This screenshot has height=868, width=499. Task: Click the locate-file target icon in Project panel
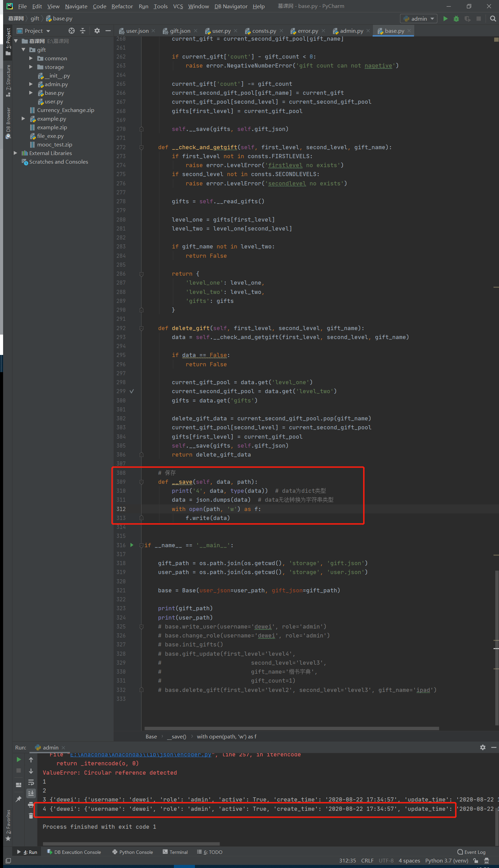pos(72,31)
